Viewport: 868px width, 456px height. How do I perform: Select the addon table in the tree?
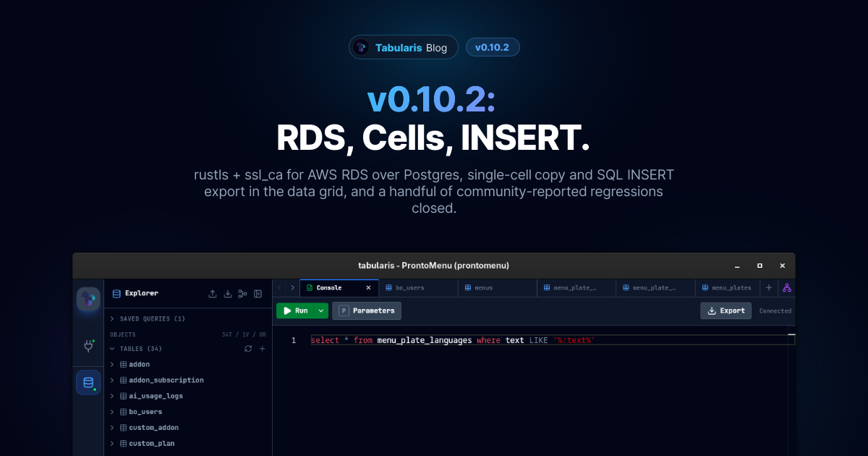point(139,364)
